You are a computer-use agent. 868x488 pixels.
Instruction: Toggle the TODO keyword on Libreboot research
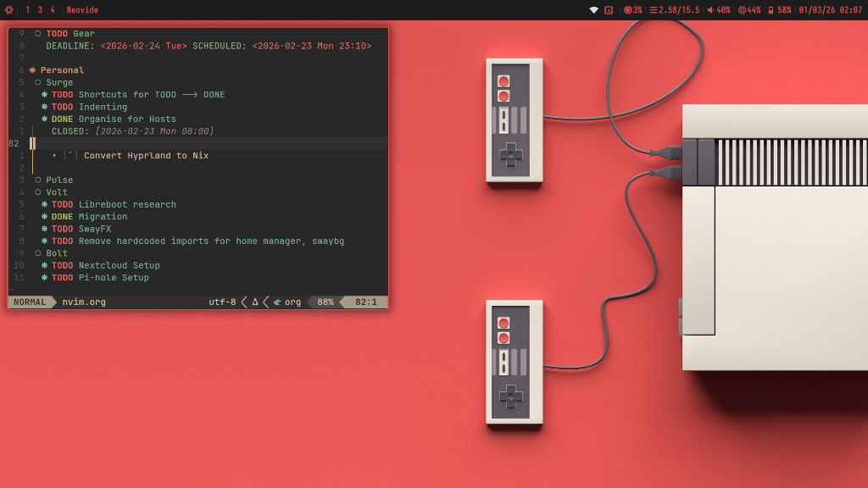(x=62, y=205)
